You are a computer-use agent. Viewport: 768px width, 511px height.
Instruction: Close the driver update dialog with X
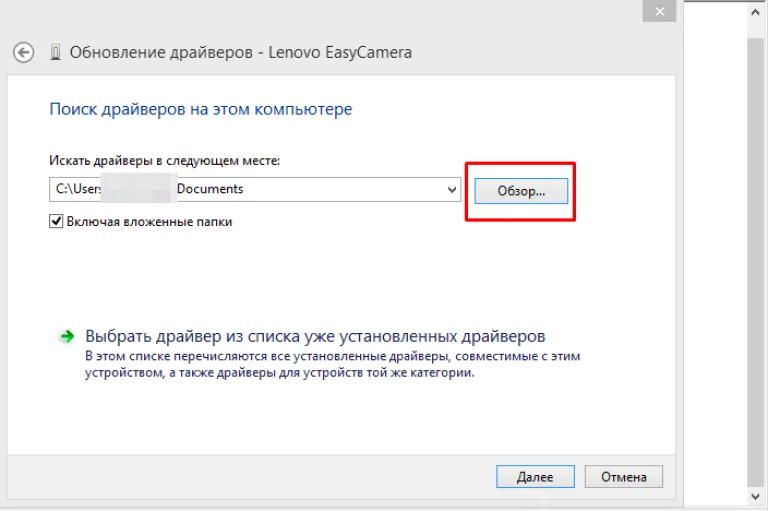(x=660, y=11)
